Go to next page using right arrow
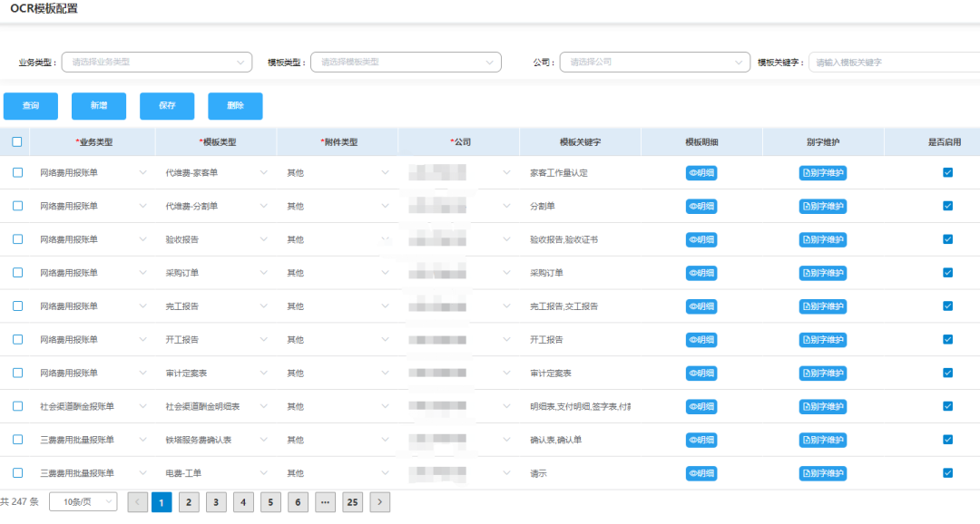Viewport: 980px width, 524px height. point(380,502)
